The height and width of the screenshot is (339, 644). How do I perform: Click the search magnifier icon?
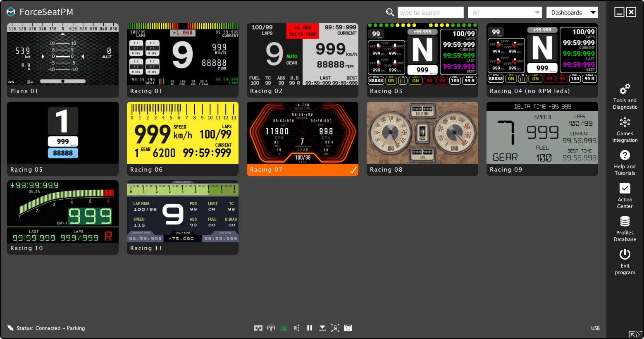[390, 12]
